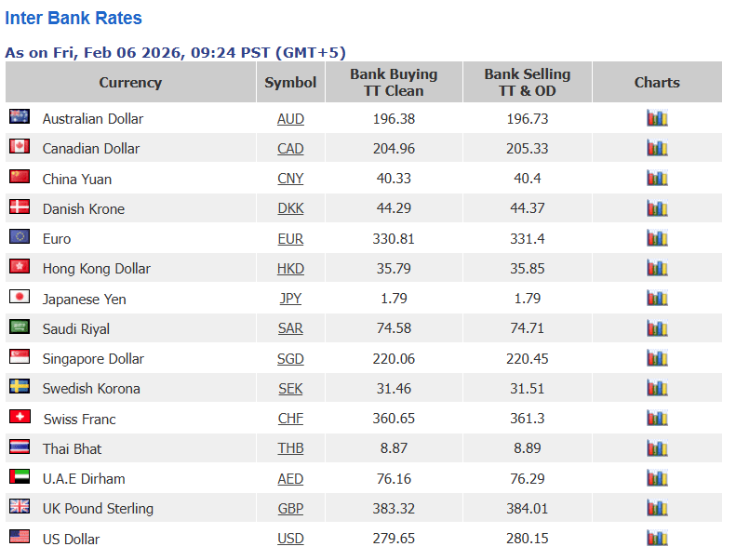Open the chart icon for U.A.E Dirham
This screenshot has width=736, height=560.
[657, 478]
